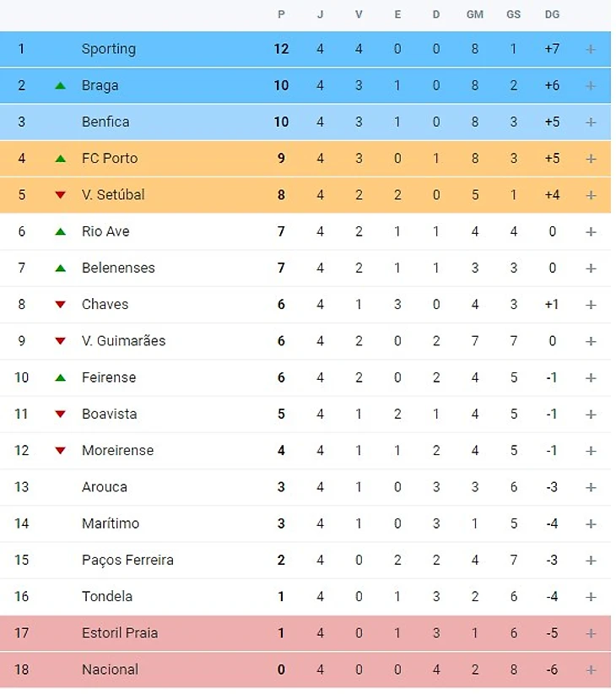Expand Tondela row using plus icon

click(591, 597)
